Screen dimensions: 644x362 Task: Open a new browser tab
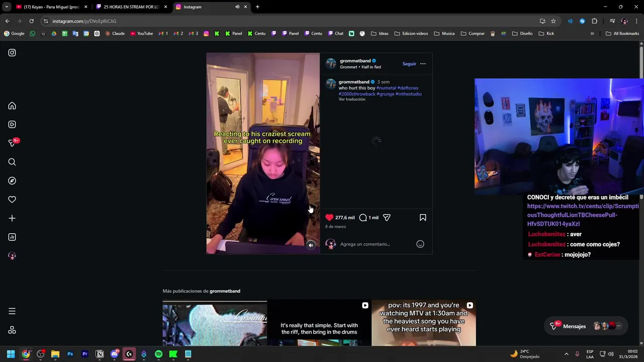click(258, 7)
